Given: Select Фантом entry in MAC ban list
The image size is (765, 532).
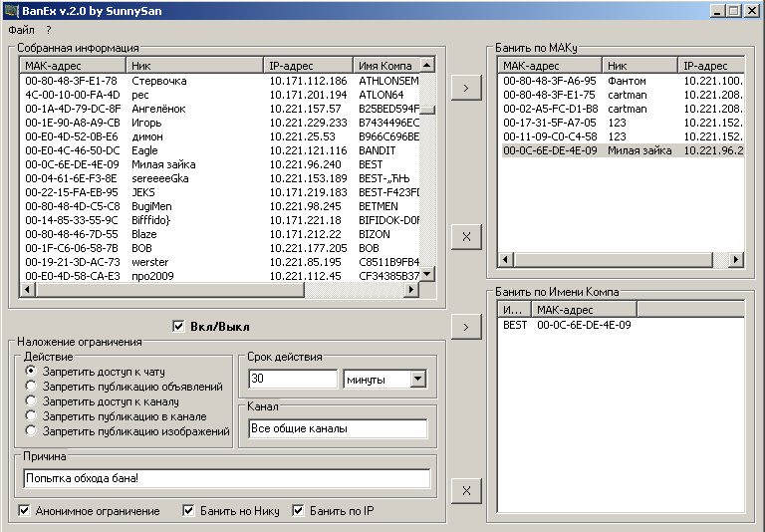Looking at the screenshot, I should [622, 81].
